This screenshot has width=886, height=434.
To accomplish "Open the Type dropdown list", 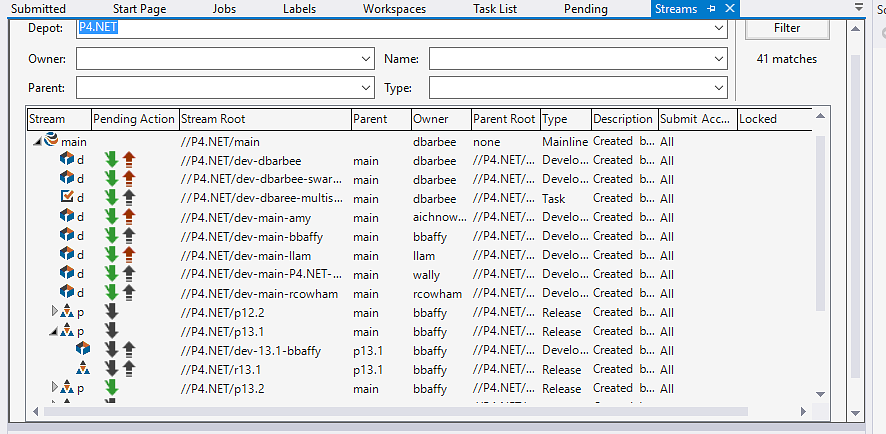I will tap(718, 88).
